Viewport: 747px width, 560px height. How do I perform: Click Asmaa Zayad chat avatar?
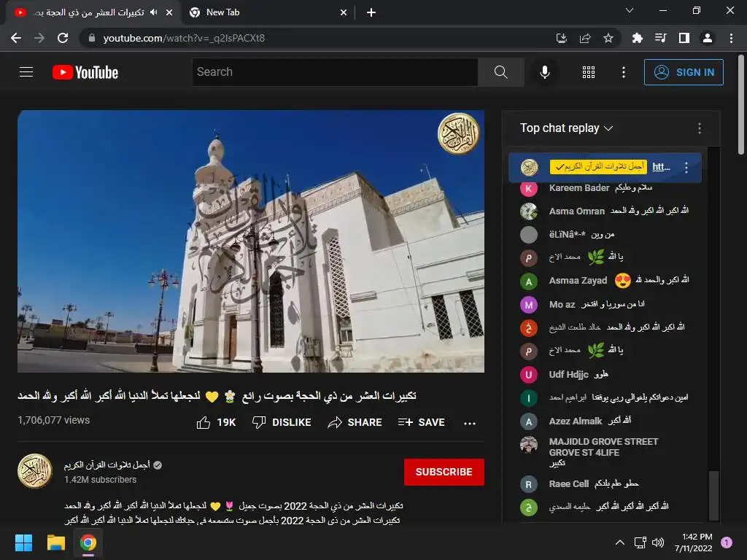coord(528,281)
